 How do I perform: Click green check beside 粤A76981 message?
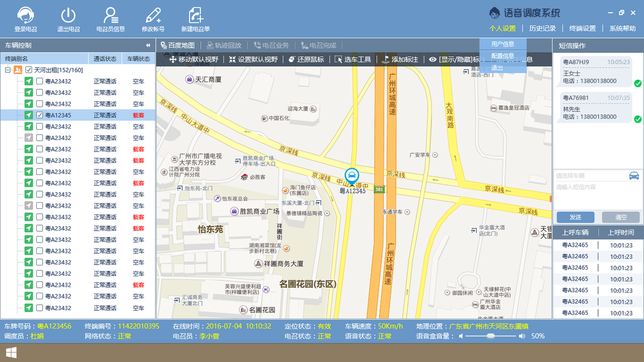pos(637,119)
